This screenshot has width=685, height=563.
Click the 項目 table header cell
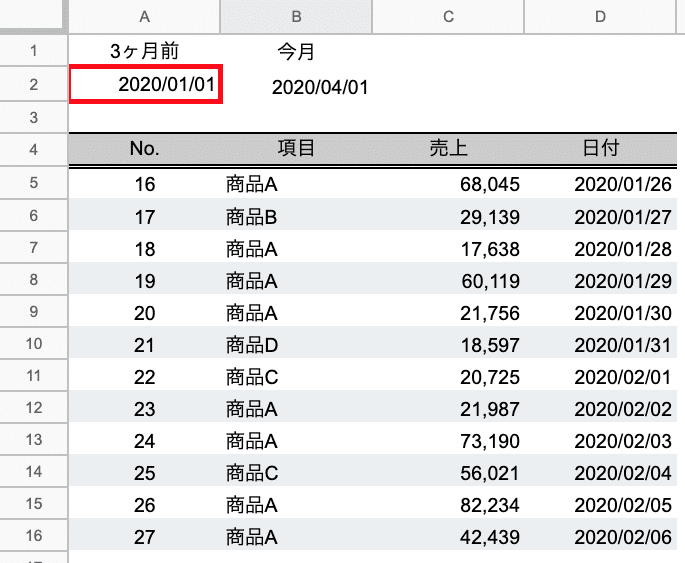pos(296,149)
